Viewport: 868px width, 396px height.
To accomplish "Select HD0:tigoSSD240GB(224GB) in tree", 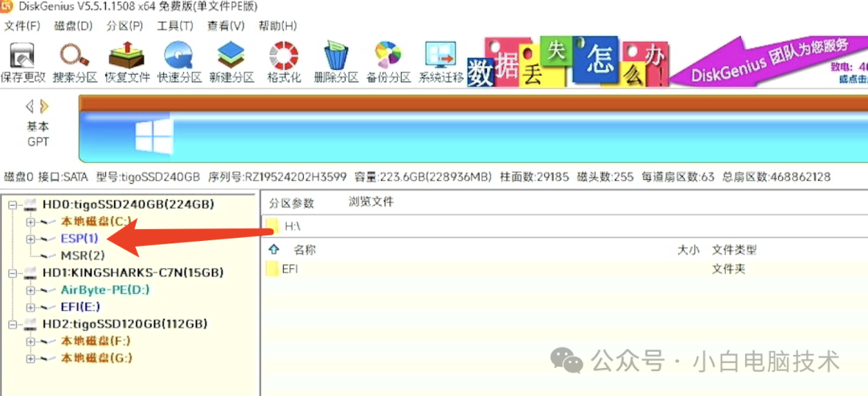I will pyautogui.click(x=128, y=205).
